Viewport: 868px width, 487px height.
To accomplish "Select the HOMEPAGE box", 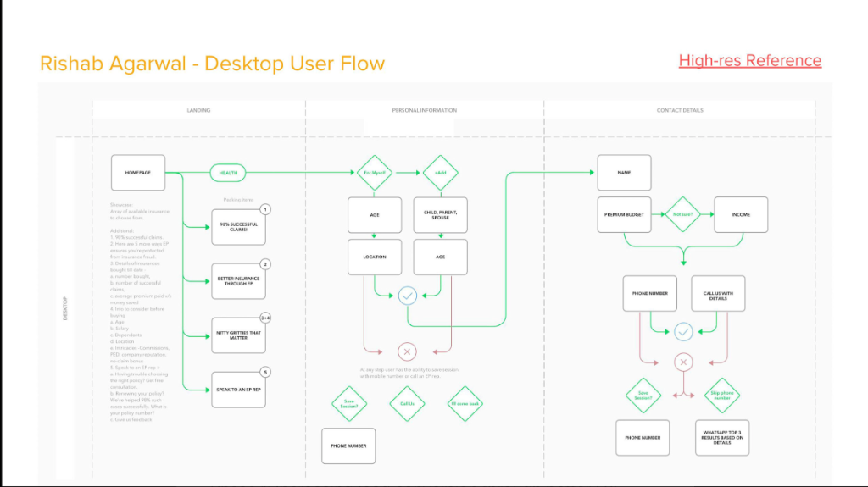I will tap(138, 173).
